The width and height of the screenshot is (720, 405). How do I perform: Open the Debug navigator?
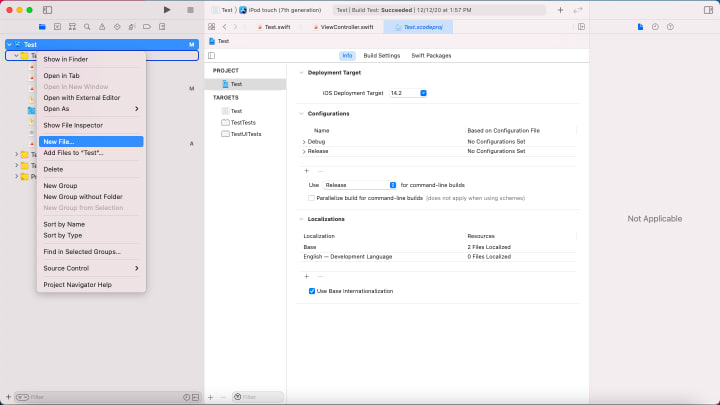[x=132, y=27]
